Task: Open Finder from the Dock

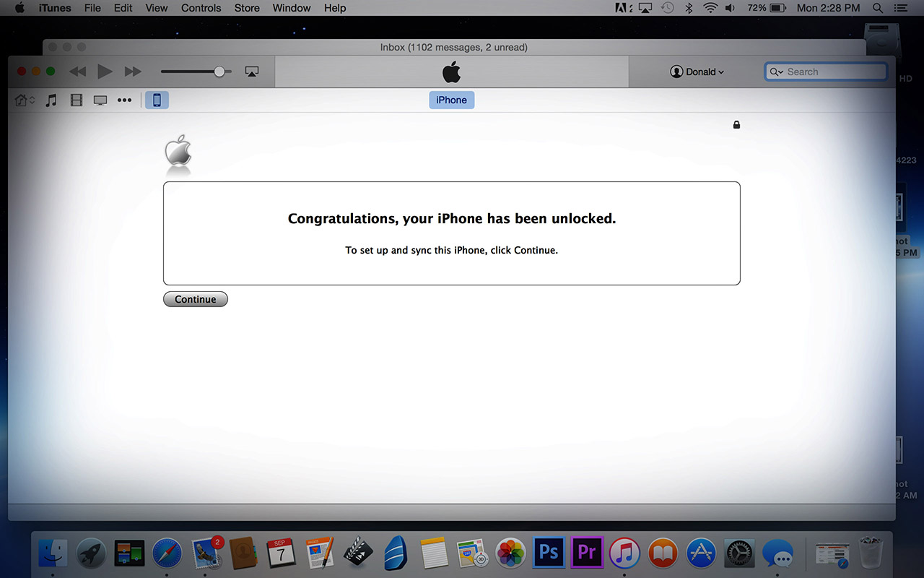Action: [53, 553]
